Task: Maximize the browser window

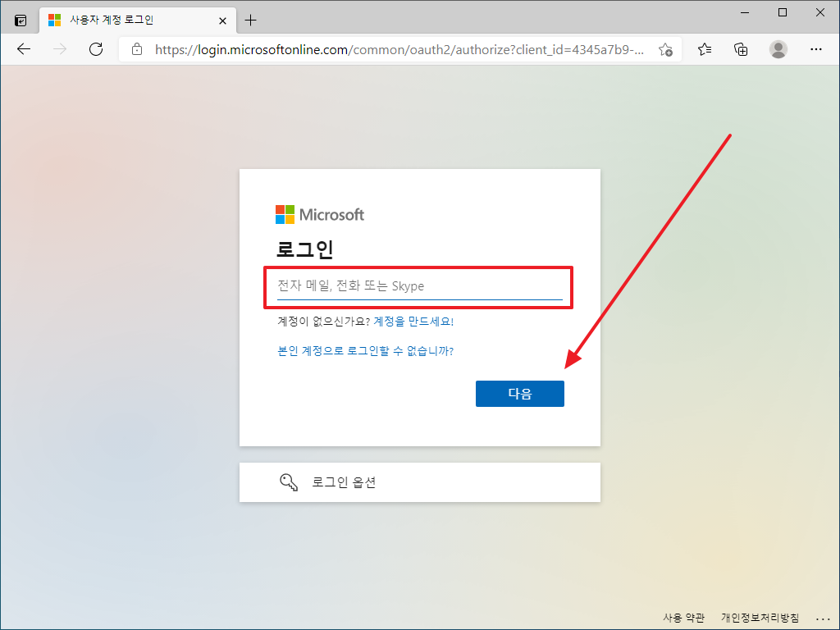Action: coord(782,12)
